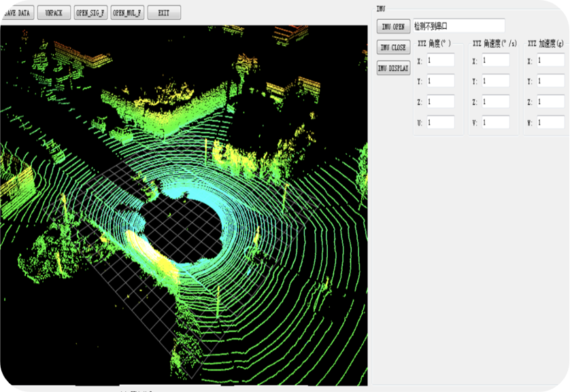Open multiple files with OPEN_MUL_F
Image resolution: width=570 pixels, height=392 pixels.
tap(127, 13)
